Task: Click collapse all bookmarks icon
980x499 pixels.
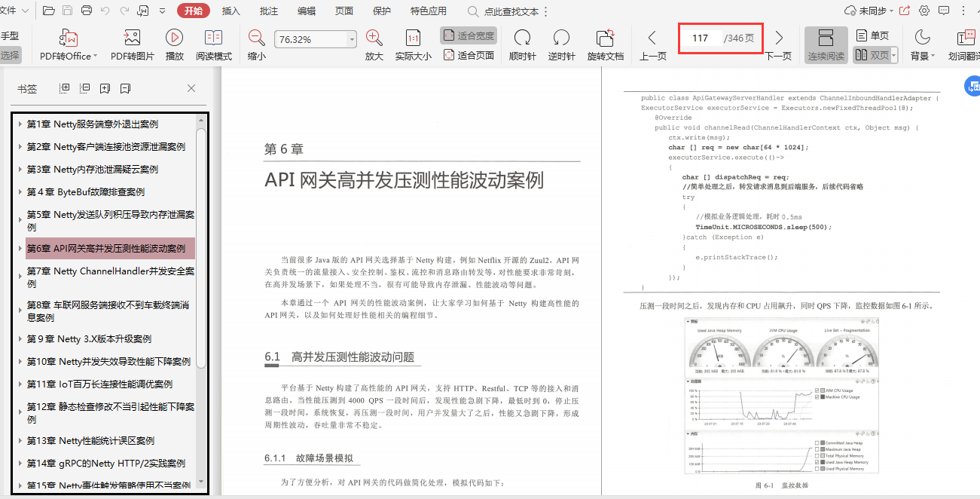Action: 85,88
